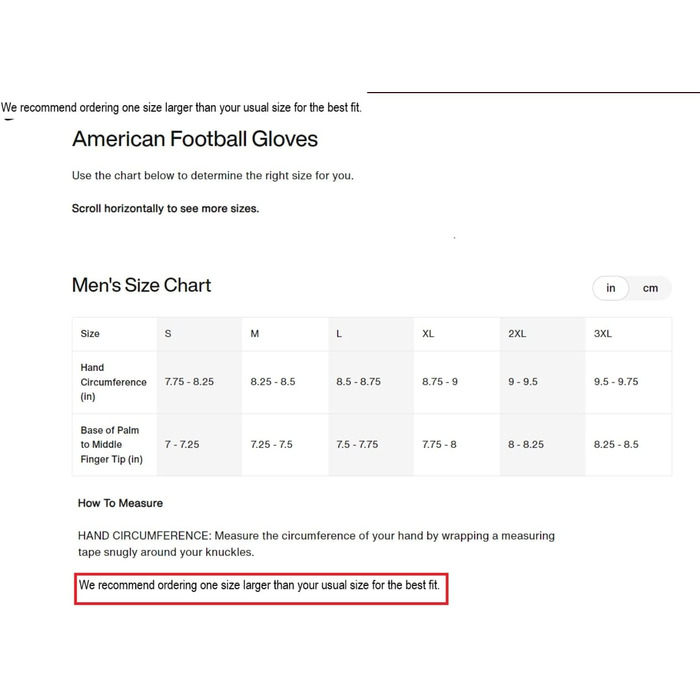
Task: Select the 9 - 9.5 circumference cell
Action: [x=523, y=382]
